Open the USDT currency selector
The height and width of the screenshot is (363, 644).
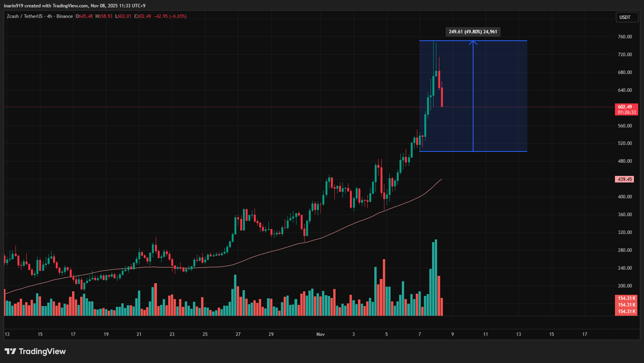(627, 17)
